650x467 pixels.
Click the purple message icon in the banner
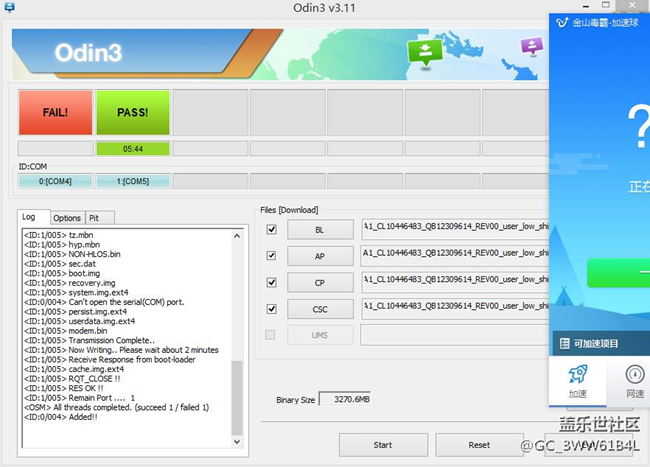click(533, 46)
